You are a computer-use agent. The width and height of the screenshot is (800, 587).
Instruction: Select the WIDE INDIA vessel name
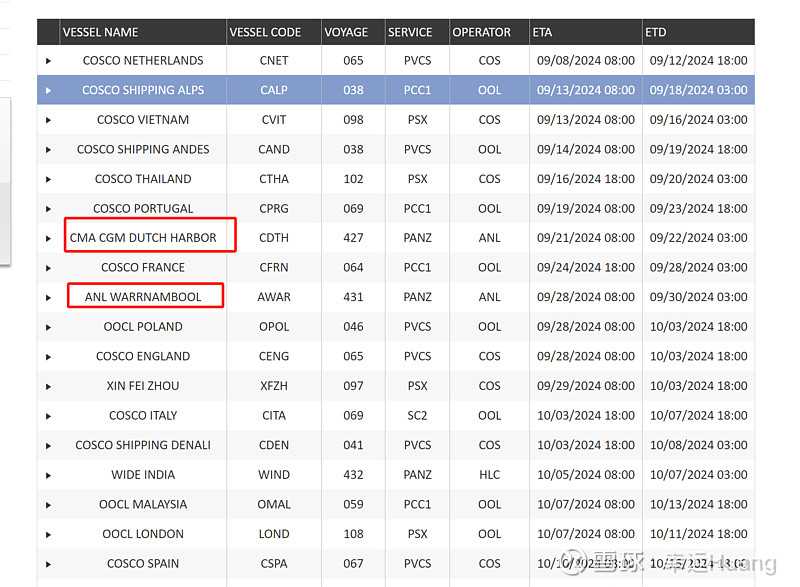pyautogui.click(x=143, y=475)
